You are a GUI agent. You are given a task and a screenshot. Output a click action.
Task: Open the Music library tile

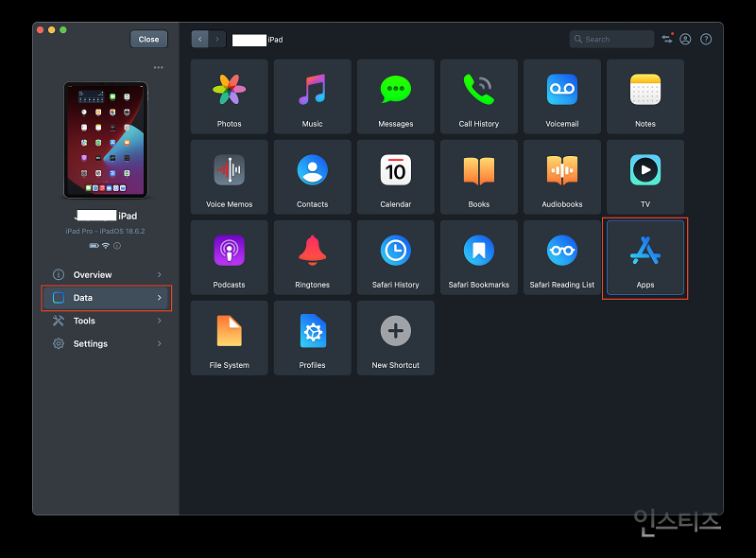point(313,96)
